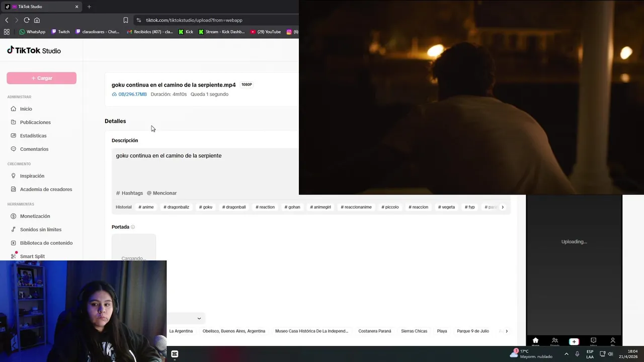
Task: Open the browser home page icon
Action: pos(37,20)
